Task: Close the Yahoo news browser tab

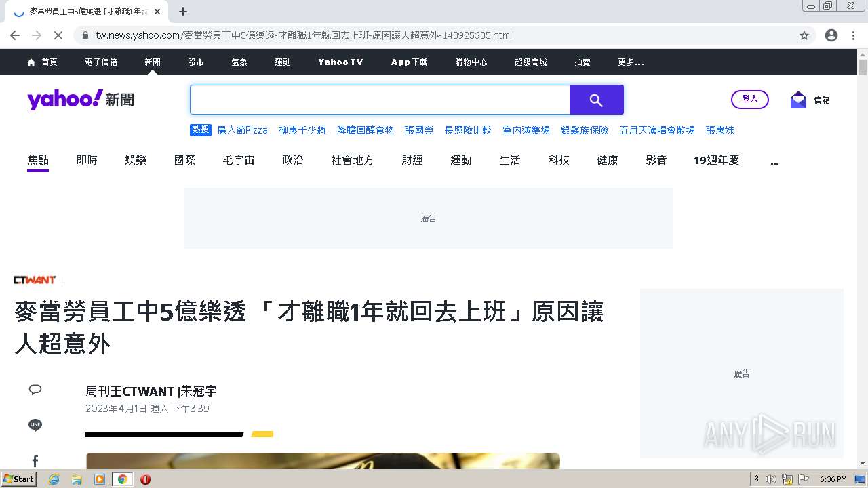Action: pos(157,12)
